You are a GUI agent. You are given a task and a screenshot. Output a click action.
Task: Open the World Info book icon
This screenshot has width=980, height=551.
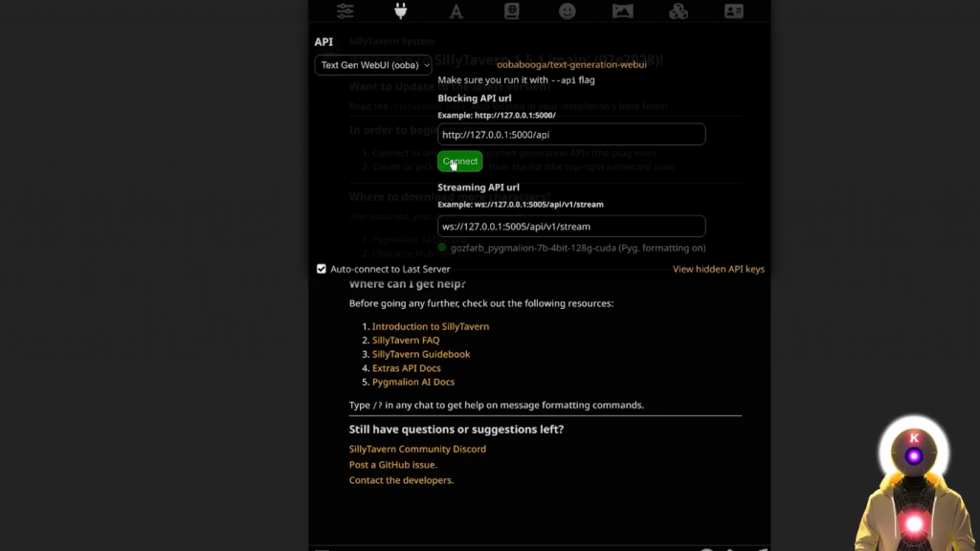[x=512, y=11]
